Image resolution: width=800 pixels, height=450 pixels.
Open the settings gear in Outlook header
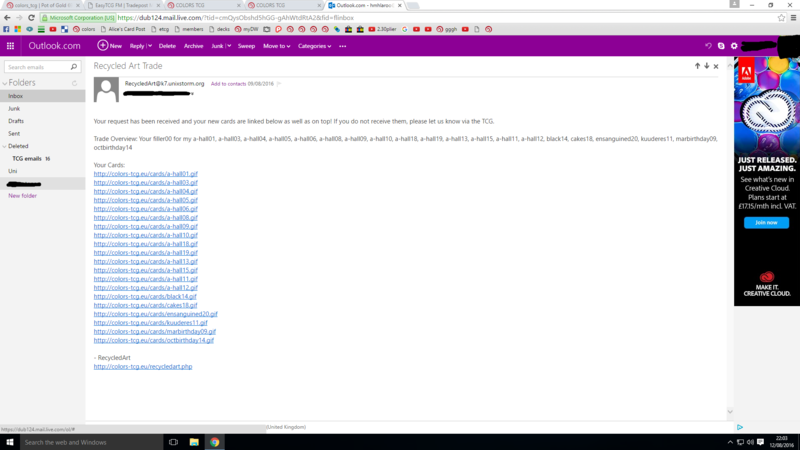click(x=734, y=46)
